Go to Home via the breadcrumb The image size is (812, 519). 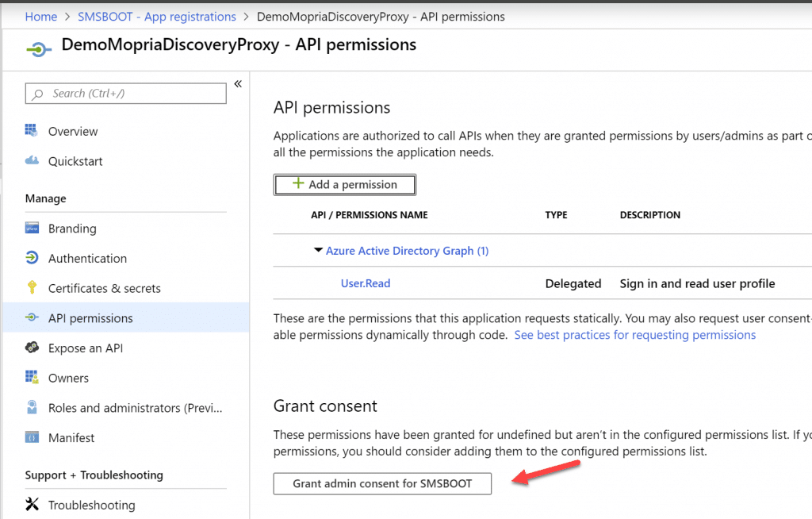[40, 16]
